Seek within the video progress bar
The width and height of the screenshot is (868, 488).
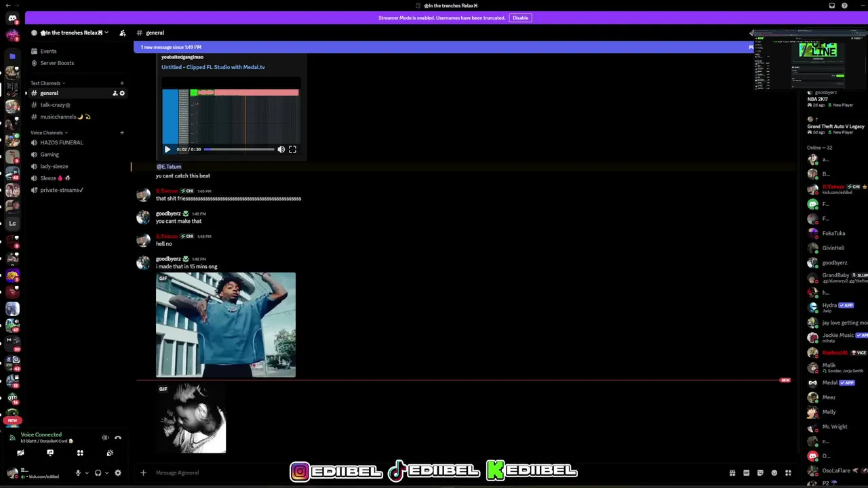[239, 149]
